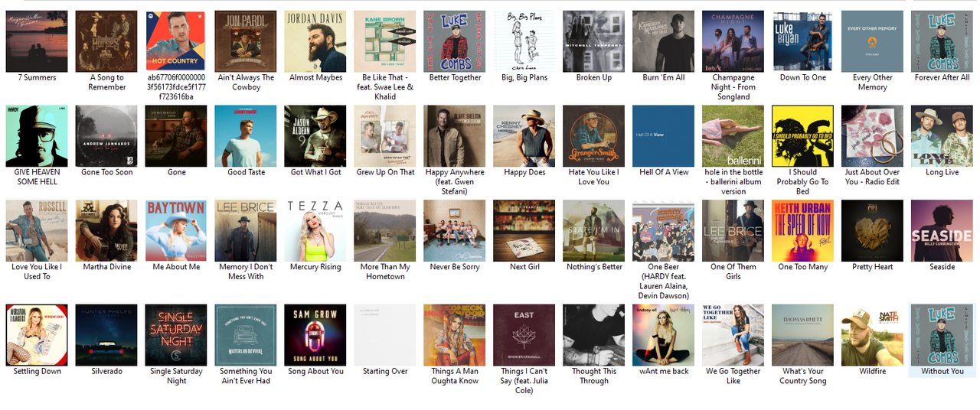Select the Good Taste album icon
The image size is (980, 410).
tap(246, 136)
